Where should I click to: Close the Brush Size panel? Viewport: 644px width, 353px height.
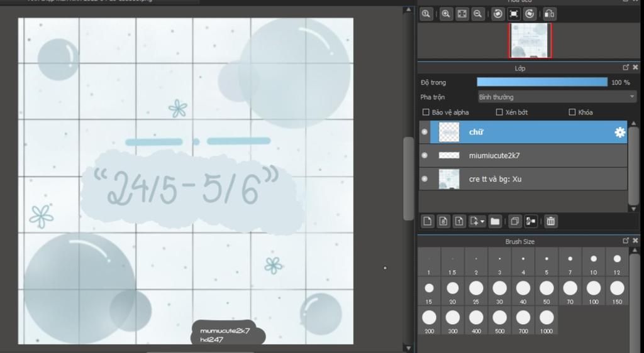click(635, 241)
